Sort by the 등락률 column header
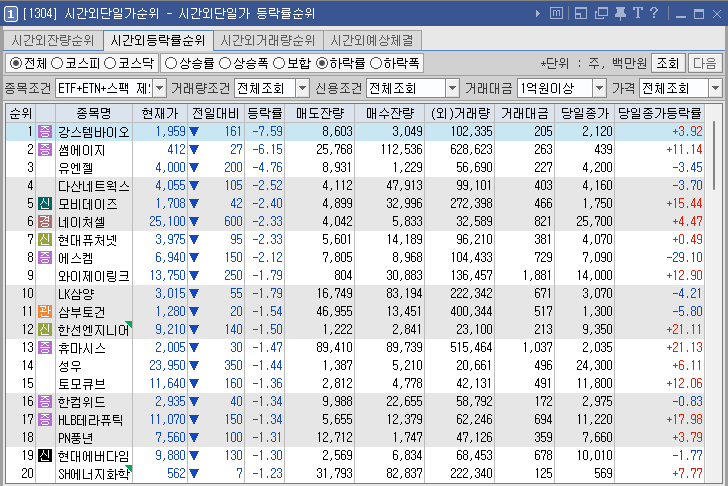 (265, 113)
